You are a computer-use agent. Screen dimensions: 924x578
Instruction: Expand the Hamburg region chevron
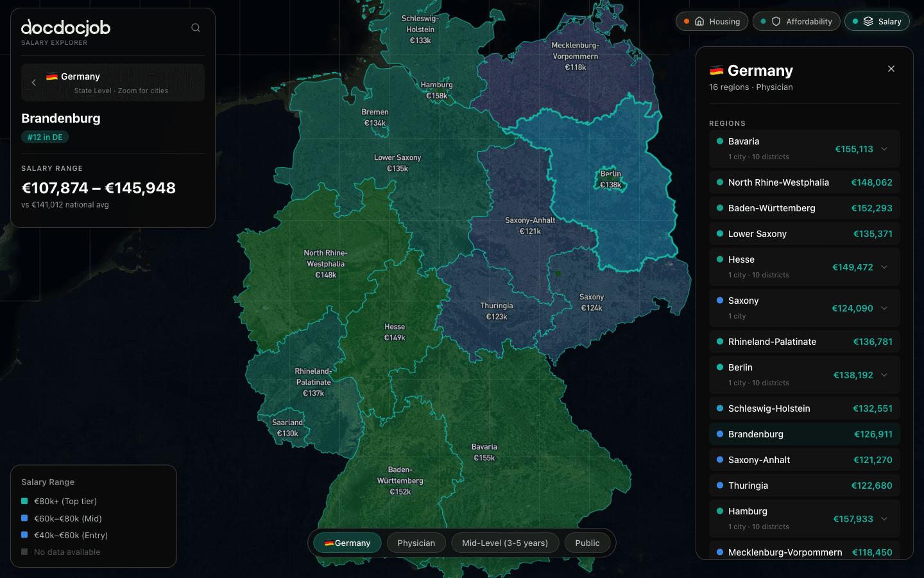[x=884, y=519]
